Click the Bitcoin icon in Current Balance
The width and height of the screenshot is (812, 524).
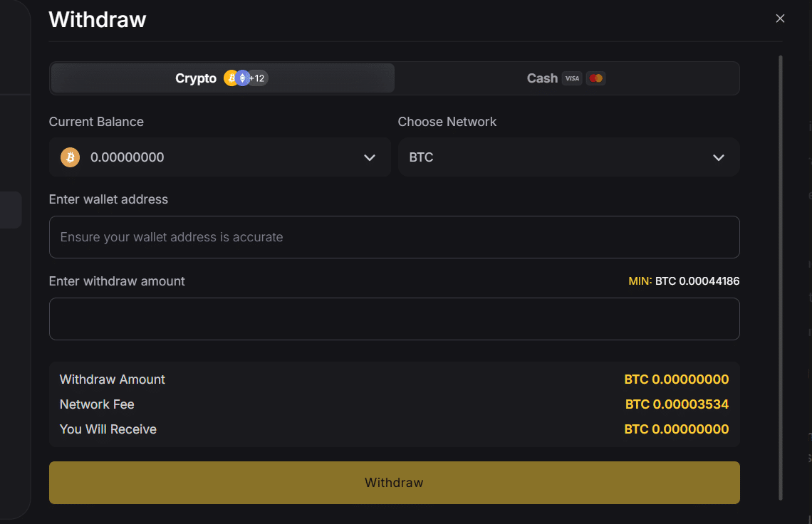pos(69,157)
